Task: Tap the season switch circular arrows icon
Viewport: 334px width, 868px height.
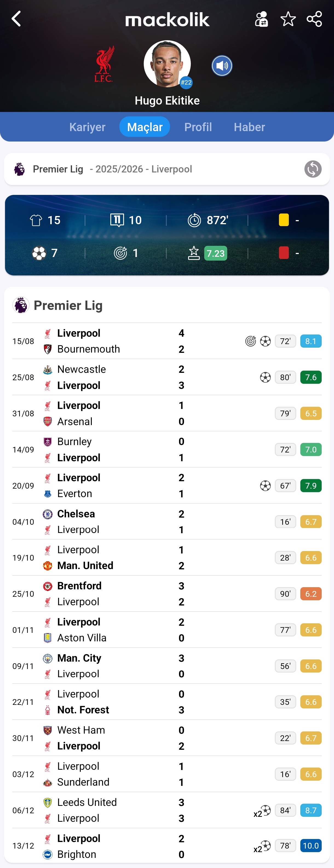Action: pyautogui.click(x=312, y=169)
